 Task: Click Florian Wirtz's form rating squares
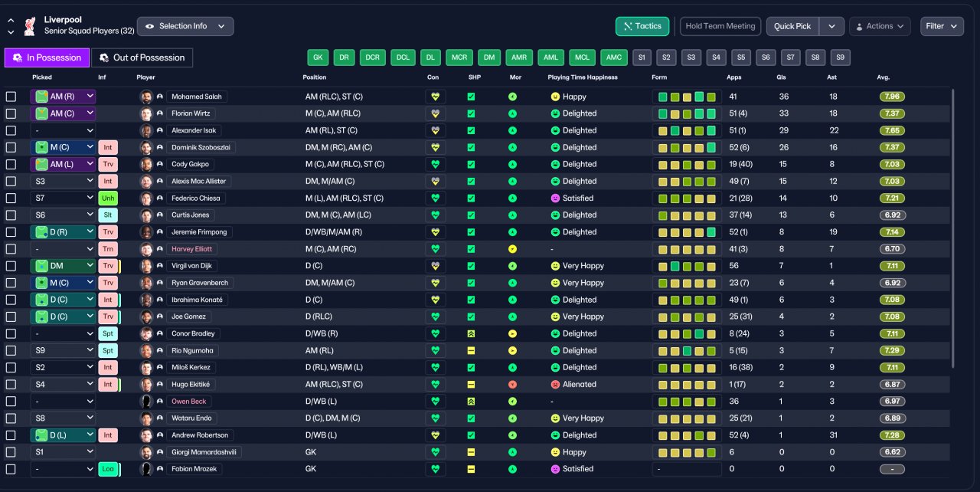pyautogui.click(x=687, y=113)
